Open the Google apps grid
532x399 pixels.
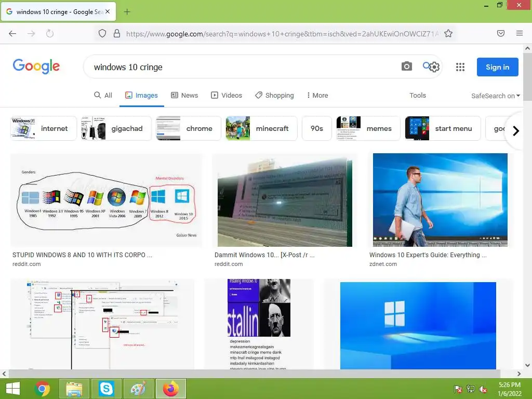[460, 67]
